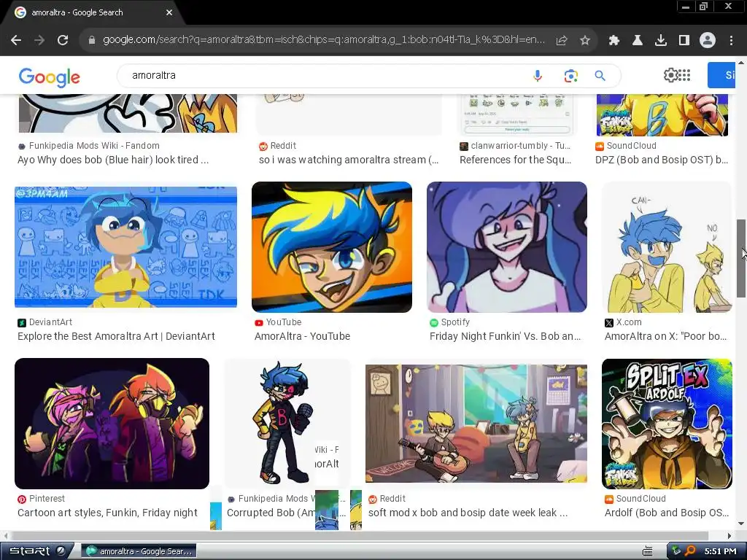Open 'AmorAltra - YouTube' result link
This screenshot has width=747, height=560.
coord(303,336)
